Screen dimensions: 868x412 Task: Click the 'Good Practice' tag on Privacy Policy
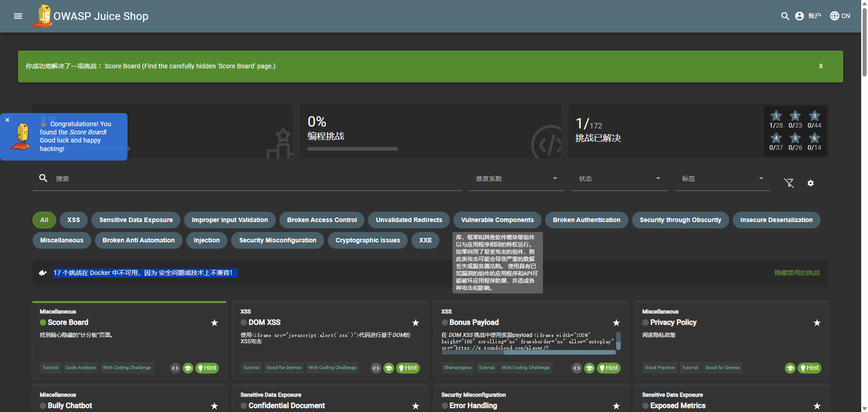(x=660, y=368)
